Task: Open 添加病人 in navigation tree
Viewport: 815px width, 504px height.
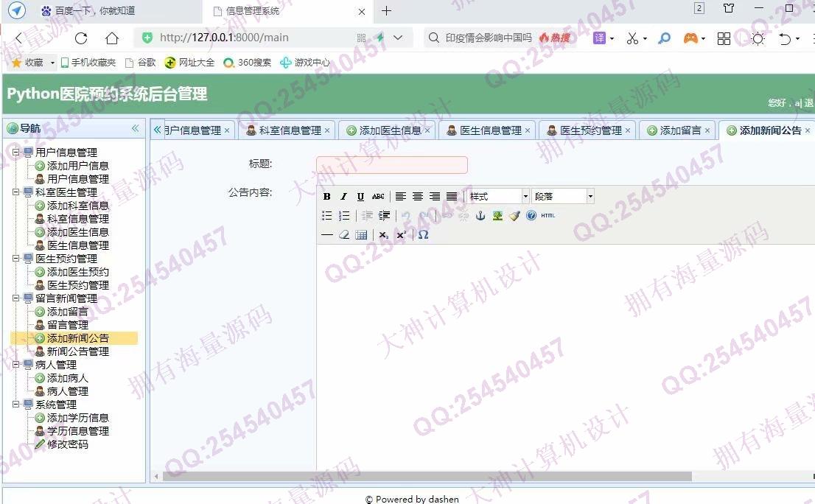Action: 68,378
